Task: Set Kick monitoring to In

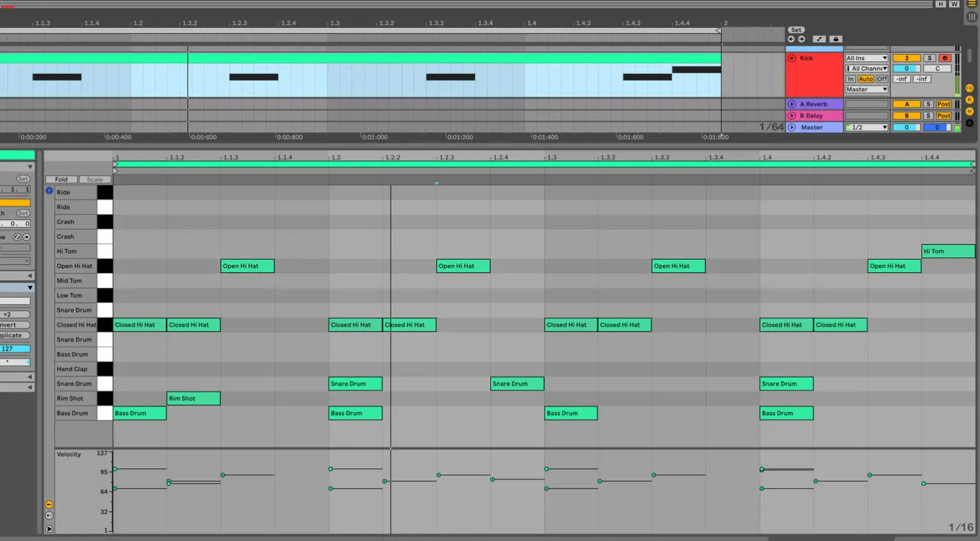Action: click(x=851, y=78)
